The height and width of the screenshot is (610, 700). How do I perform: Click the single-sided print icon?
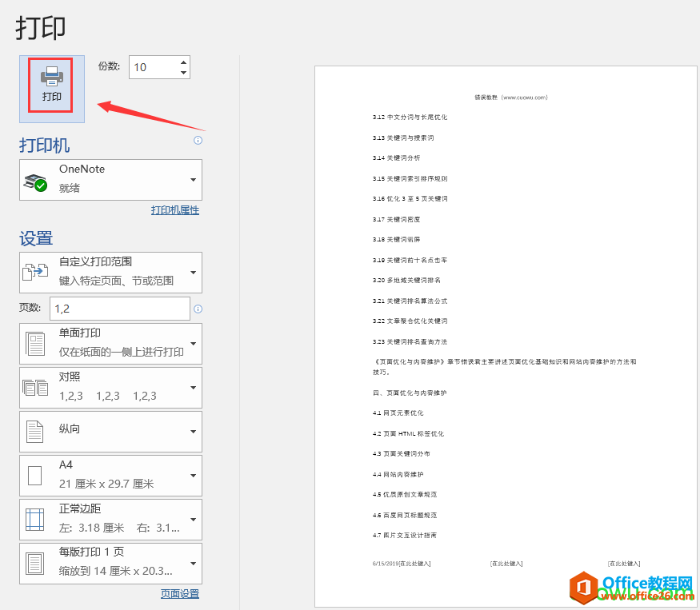pos(35,344)
